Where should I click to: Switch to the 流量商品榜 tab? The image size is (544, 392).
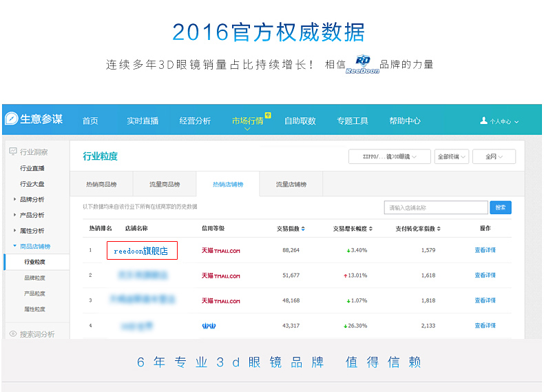pyautogui.click(x=165, y=184)
